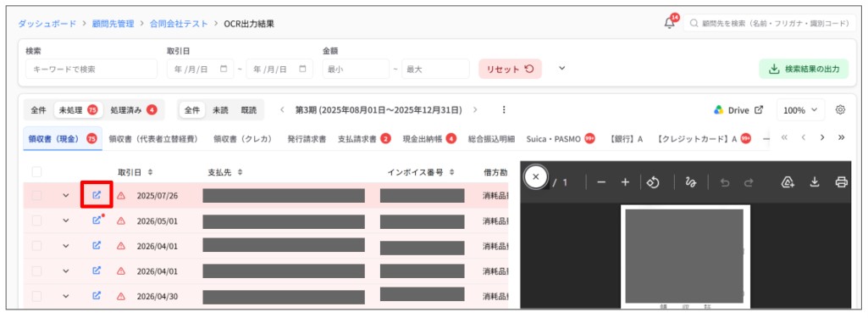Switch to 総合振込明細 tab

(x=491, y=138)
